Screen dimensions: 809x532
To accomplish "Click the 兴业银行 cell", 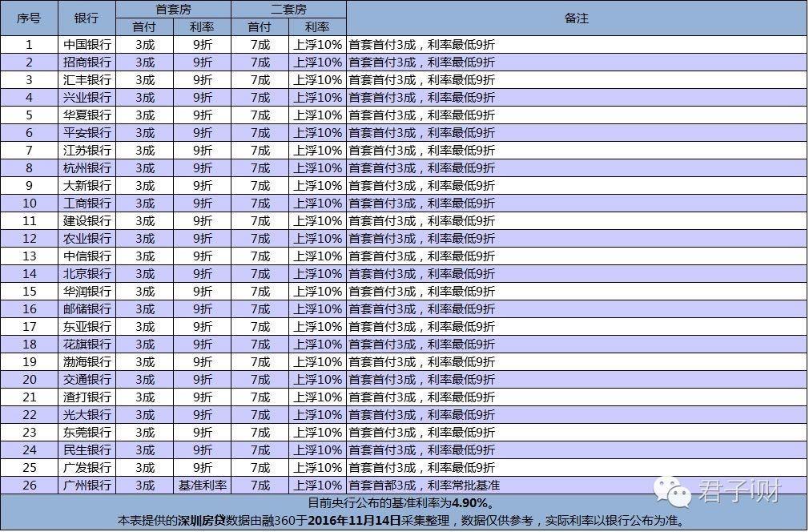I will coord(87,98).
